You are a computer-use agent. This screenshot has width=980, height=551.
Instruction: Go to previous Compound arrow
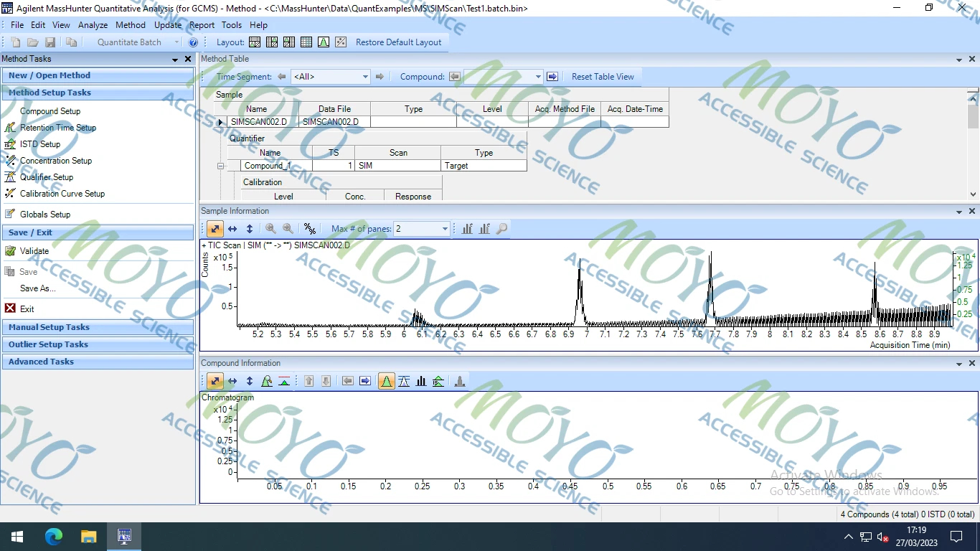pyautogui.click(x=455, y=77)
